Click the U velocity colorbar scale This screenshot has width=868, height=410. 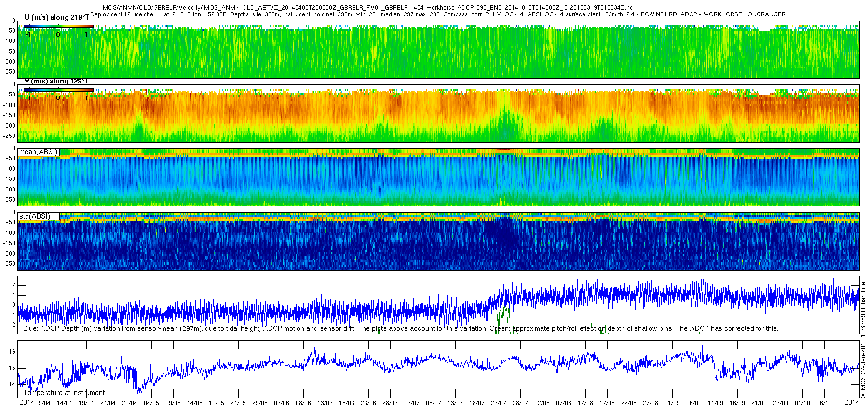point(58,26)
